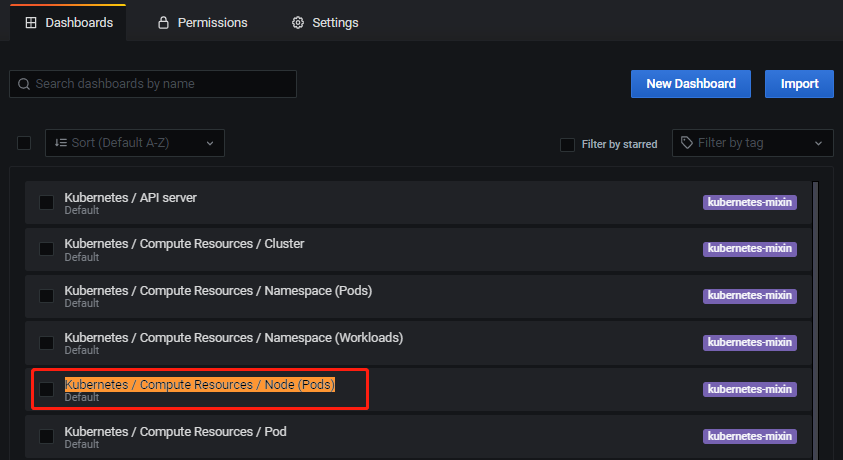Check the Kubernetes / API server checkbox
The height and width of the screenshot is (460, 843).
click(x=47, y=202)
